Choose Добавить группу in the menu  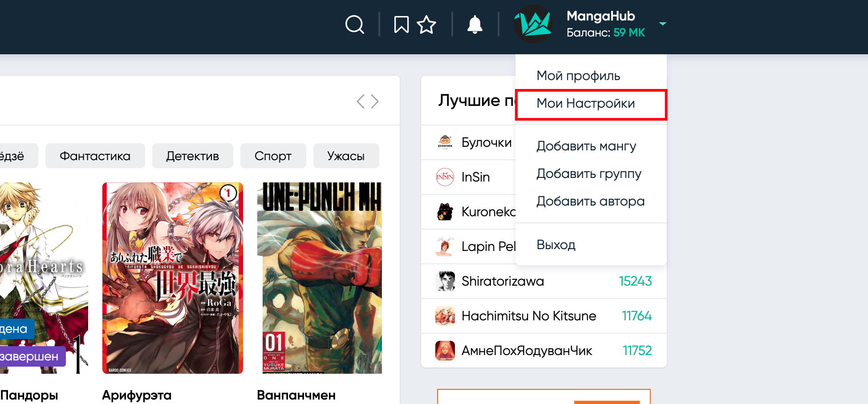coord(589,174)
